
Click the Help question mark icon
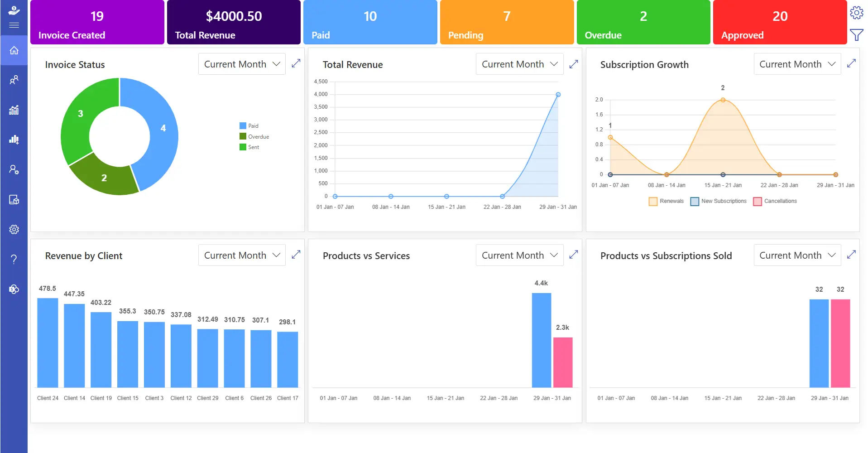coord(14,259)
